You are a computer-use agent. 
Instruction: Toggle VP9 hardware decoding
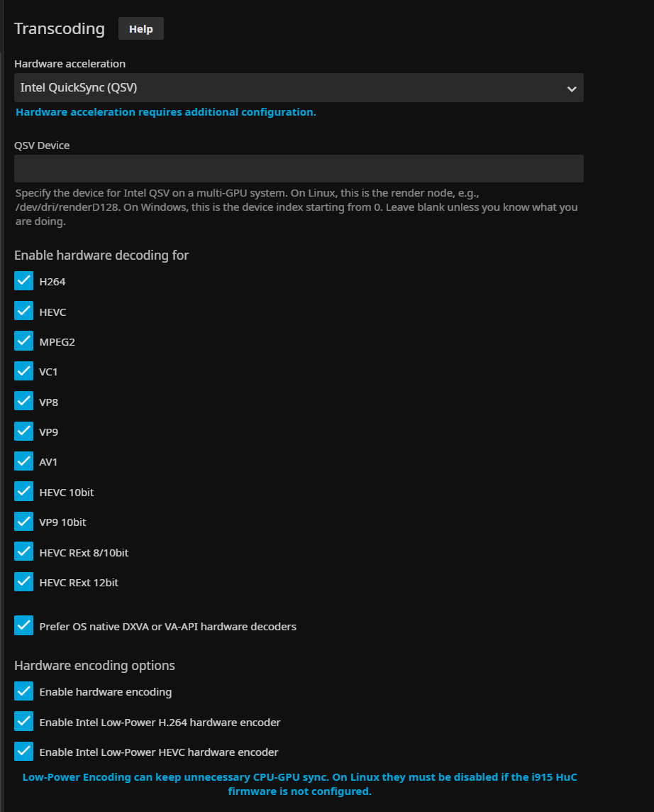[x=24, y=432]
